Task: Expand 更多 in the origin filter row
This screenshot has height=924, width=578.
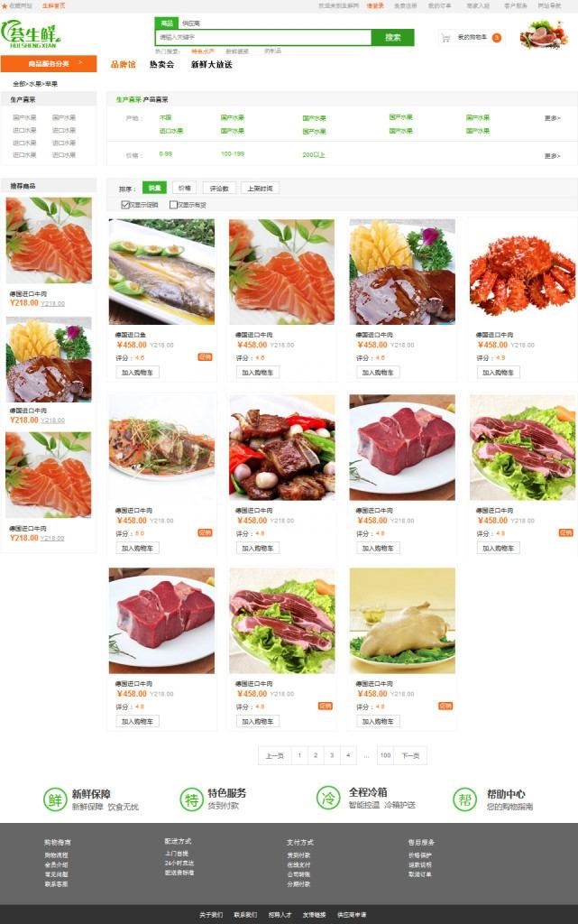Action: coord(552,118)
